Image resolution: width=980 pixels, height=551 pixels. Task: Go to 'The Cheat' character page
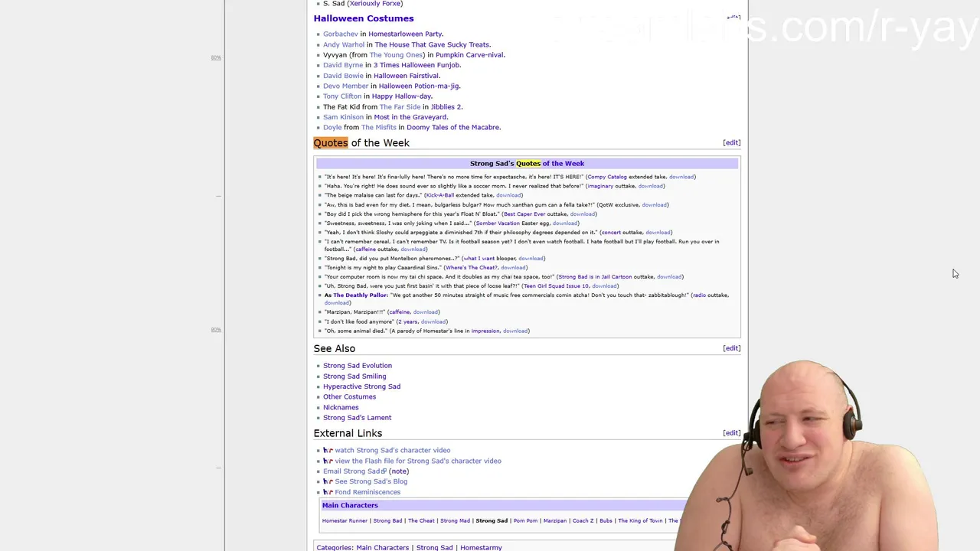point(421,521)
